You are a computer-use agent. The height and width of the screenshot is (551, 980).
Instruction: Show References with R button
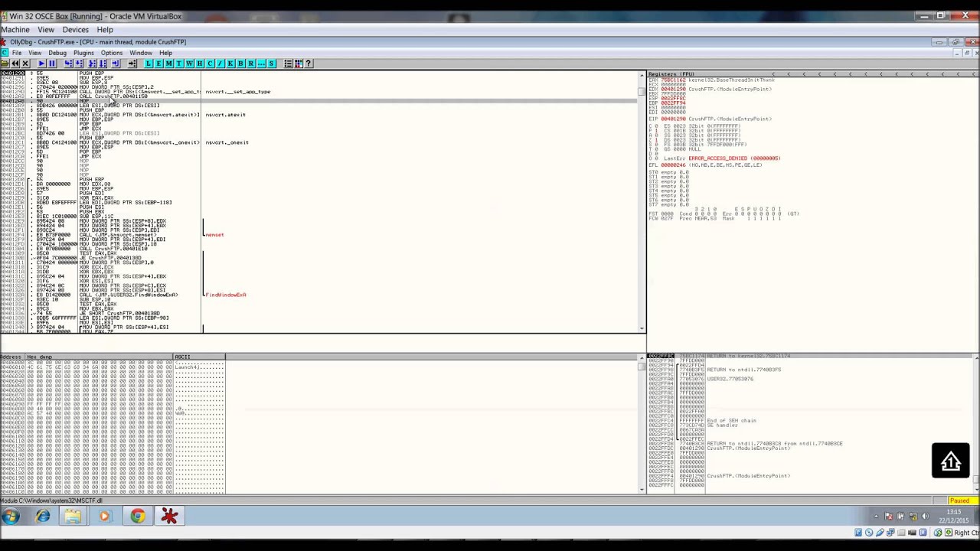pos(250,64)
